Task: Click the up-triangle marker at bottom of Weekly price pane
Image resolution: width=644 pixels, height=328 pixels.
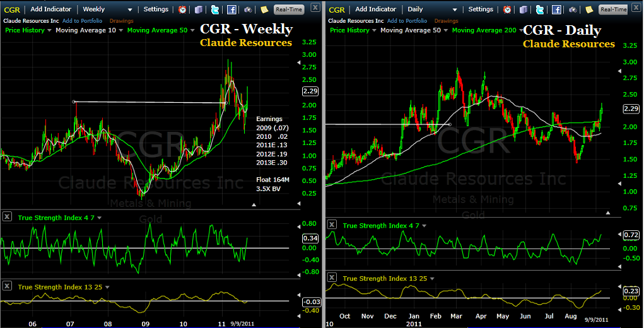Action: (254, 204)
